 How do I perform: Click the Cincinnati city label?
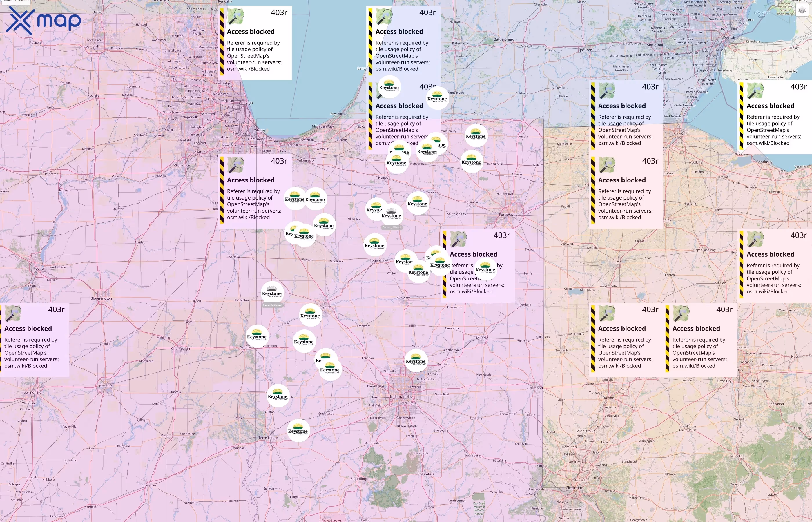[x=574, y=488]
